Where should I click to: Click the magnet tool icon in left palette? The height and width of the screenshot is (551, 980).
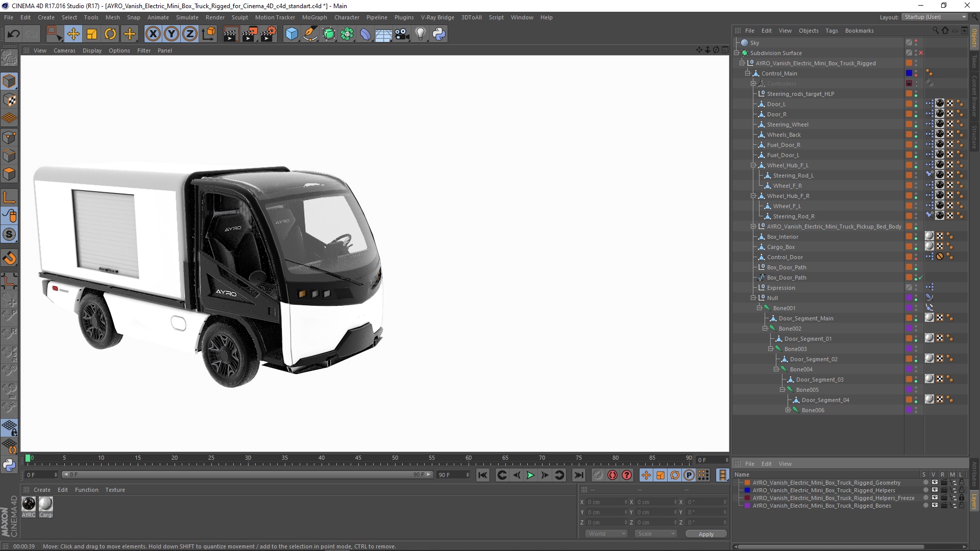(x=9, y=258)
